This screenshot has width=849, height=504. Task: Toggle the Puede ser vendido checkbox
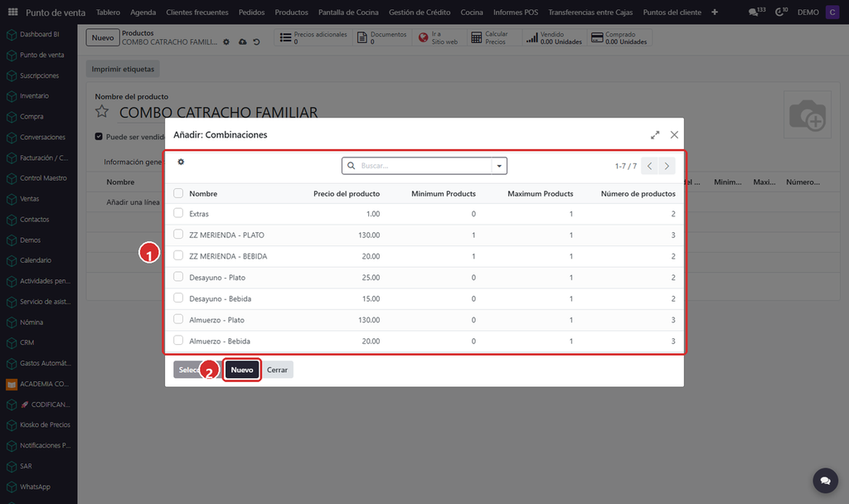pyautogui.click(x=99, y=137)
